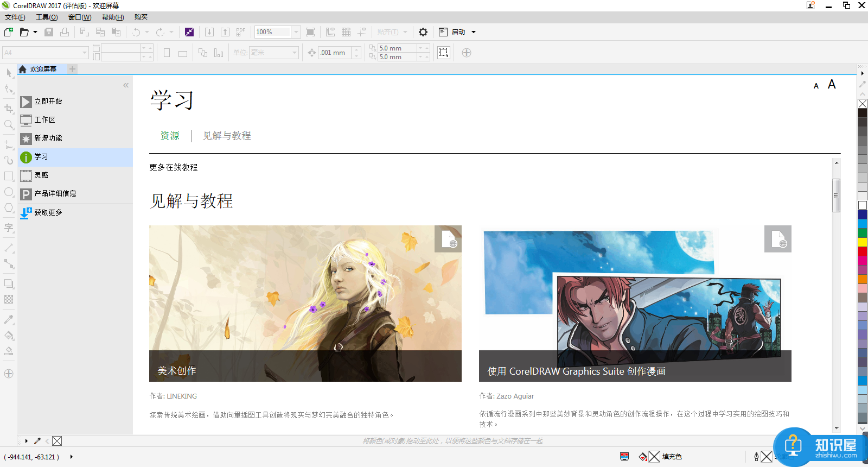Click the plus icon to add new tab
The image size is (868, 467).
click(73, 69)
